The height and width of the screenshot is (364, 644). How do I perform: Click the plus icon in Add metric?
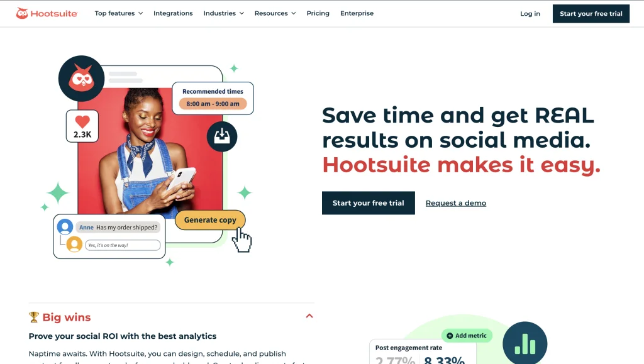coord(450,336)
